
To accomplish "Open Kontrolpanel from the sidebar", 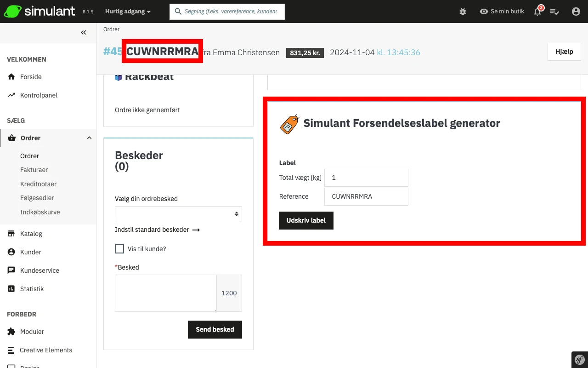I will (x=38, y=95).
